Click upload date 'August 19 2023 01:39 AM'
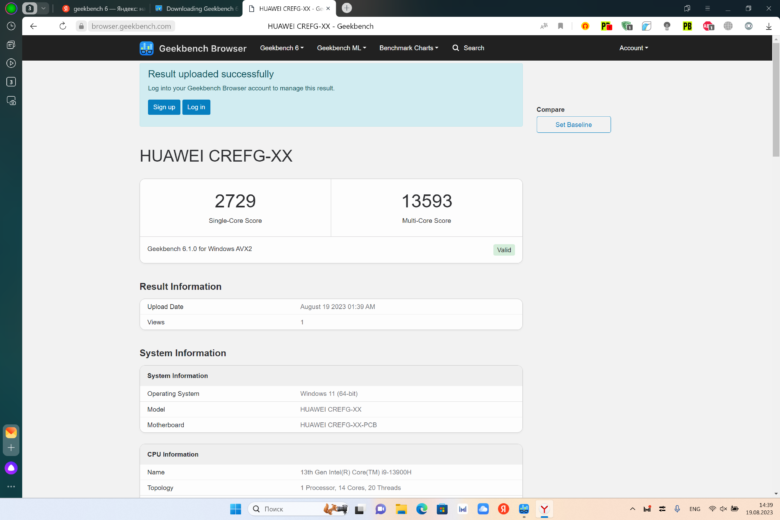Screen dimensions: 780x520 (337, 307)
